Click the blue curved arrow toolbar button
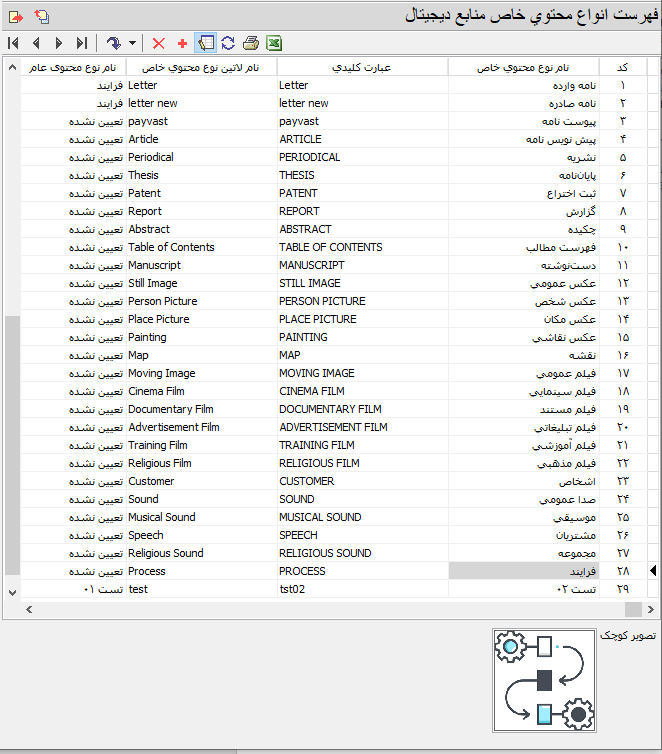Image resolution: width=662 pixels, height=754 pixels. pyautogui.click(x=114, y=43)
